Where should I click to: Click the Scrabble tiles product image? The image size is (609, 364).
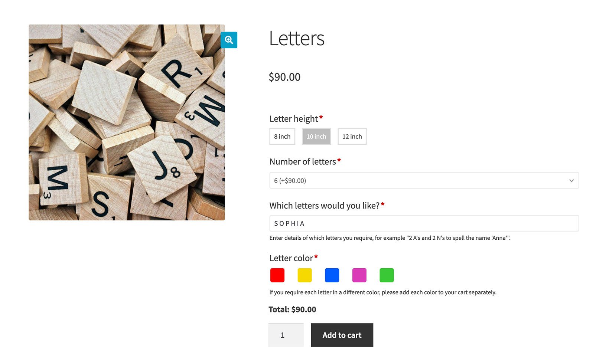[x=126, y=122]
